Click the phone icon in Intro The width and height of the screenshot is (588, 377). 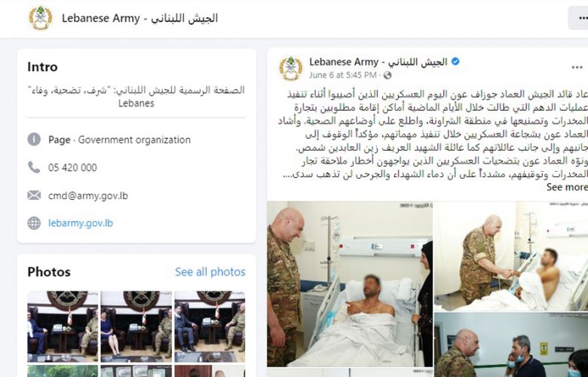tap(34, 167)
